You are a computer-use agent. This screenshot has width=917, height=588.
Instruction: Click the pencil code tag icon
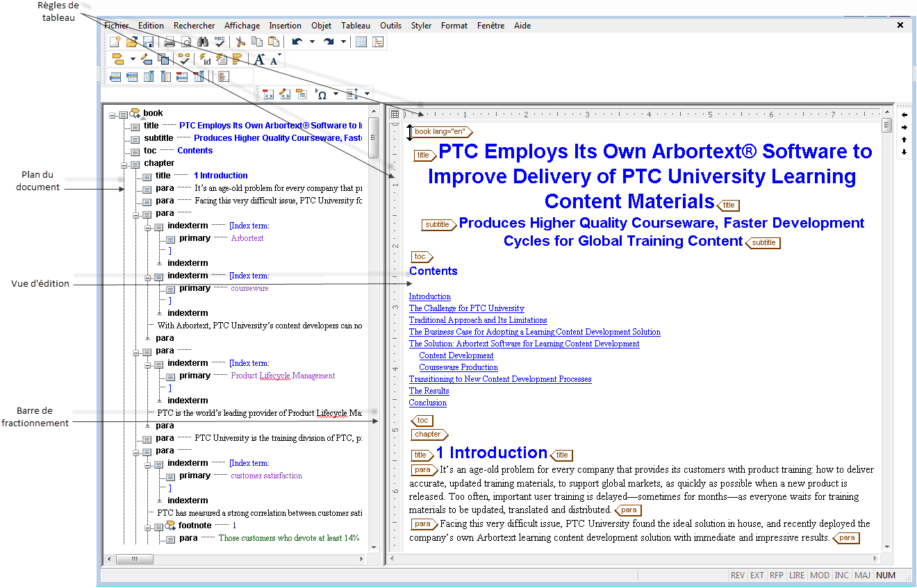285,94
